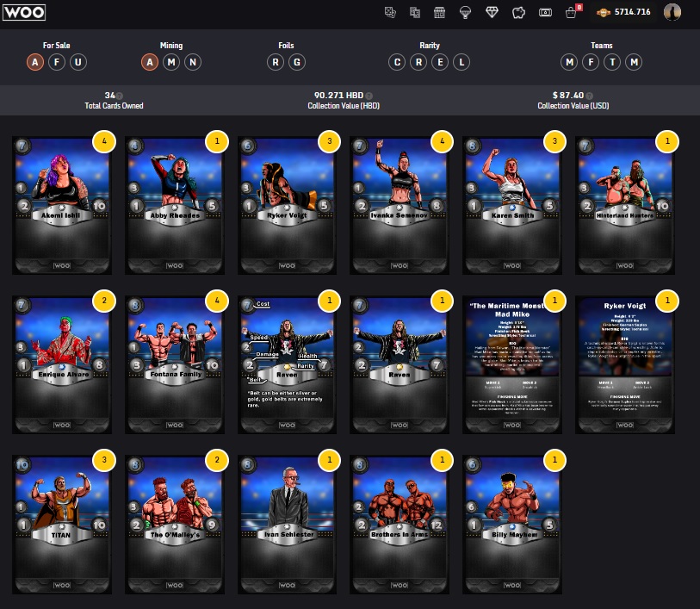Click the 5714.716 token balance
The image size is (700, 609).
pos(632,12)
